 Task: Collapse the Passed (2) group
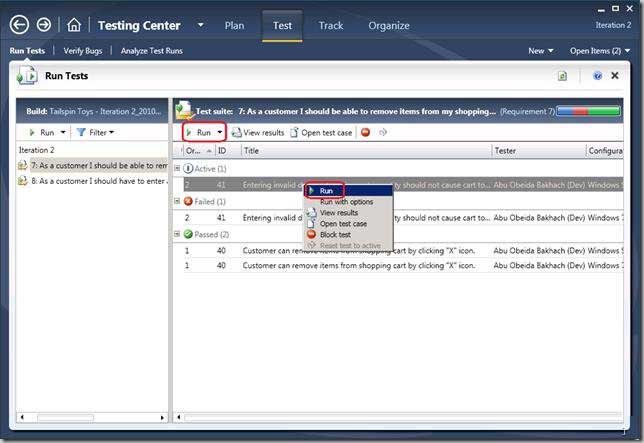(x=177, y=234)
